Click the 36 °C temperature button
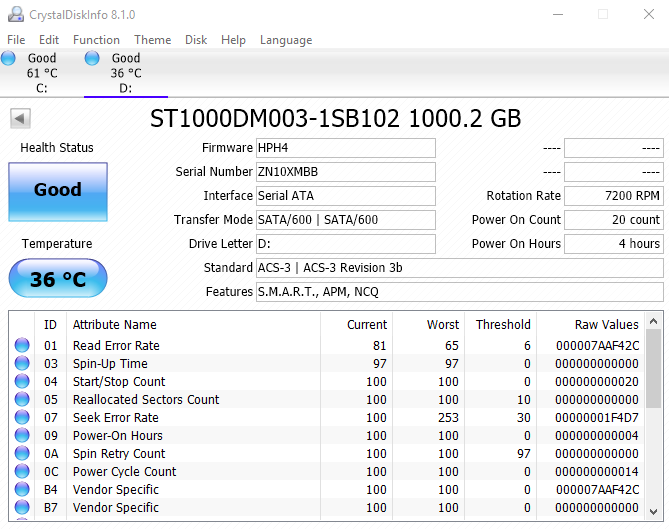669x529 pixels. click(x=58, y=278)
